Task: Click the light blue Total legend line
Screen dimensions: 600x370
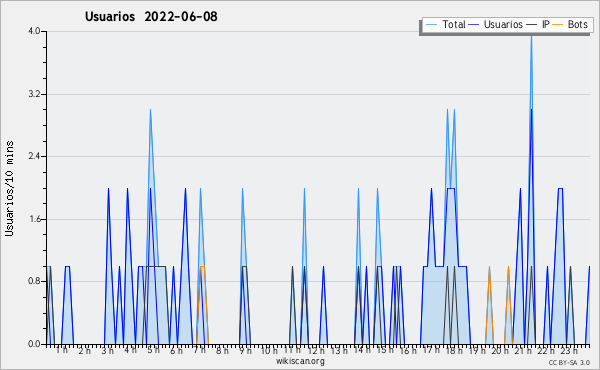Action: click(x=431, y=24)
